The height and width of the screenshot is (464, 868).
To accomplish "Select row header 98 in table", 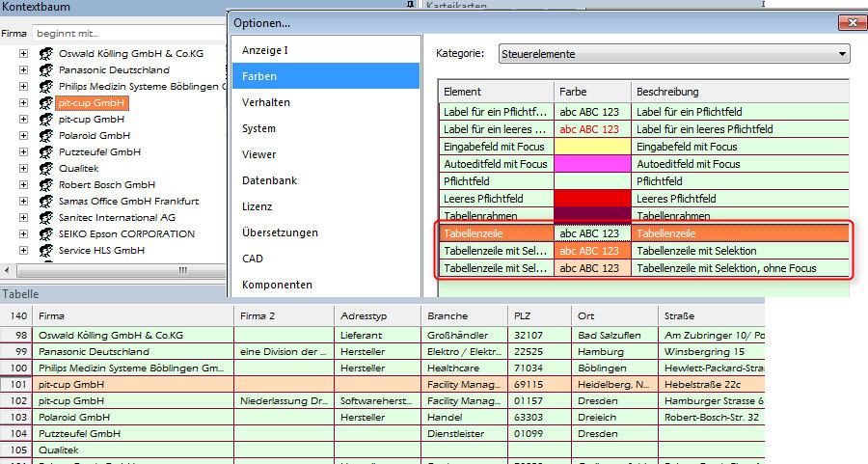I will tap(16, 335).
